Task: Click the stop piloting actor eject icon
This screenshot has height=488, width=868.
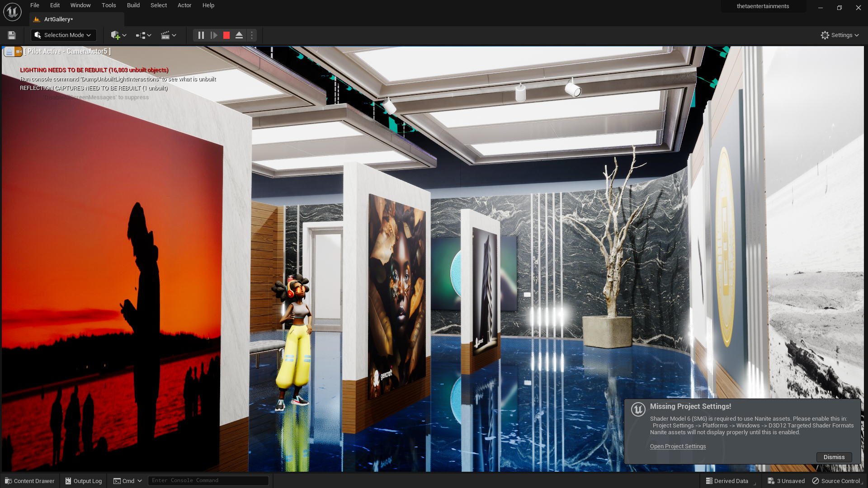Action: click(9, 52)
